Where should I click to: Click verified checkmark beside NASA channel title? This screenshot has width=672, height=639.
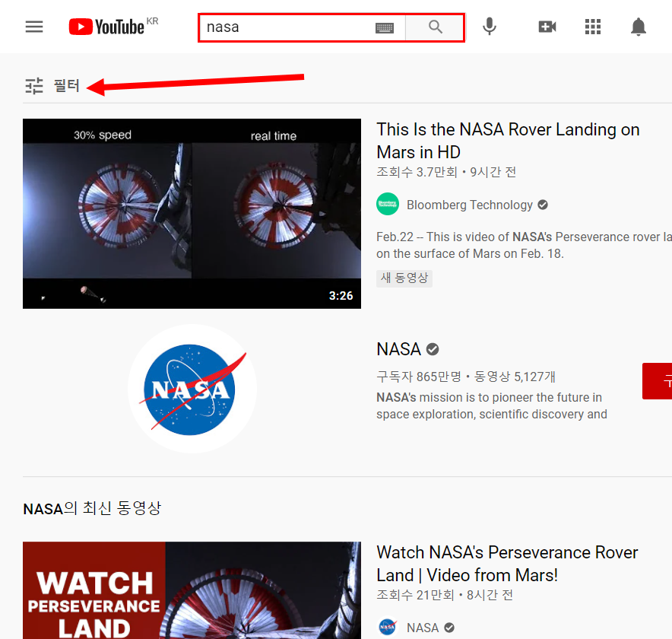coord(433,349)
